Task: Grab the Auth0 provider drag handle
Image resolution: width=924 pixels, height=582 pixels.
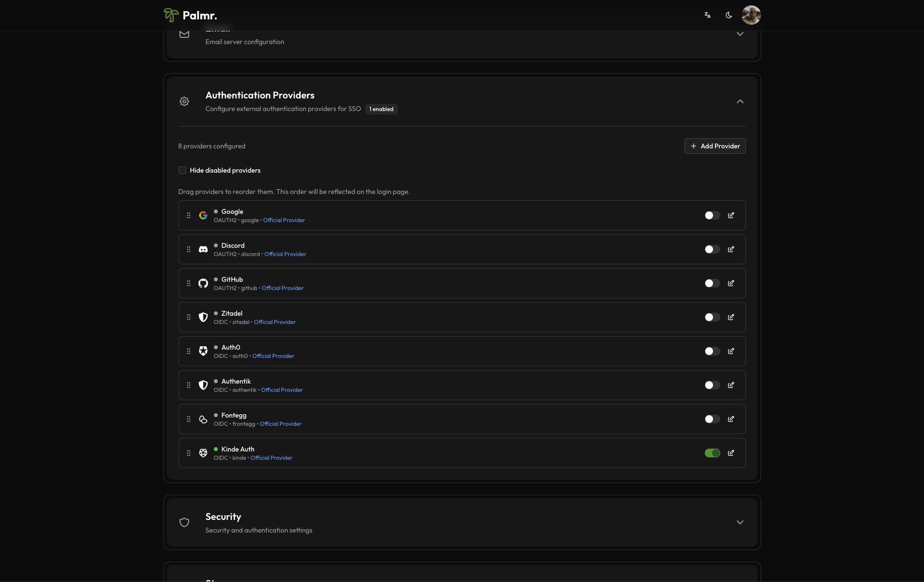Action: tap(189, 351)
